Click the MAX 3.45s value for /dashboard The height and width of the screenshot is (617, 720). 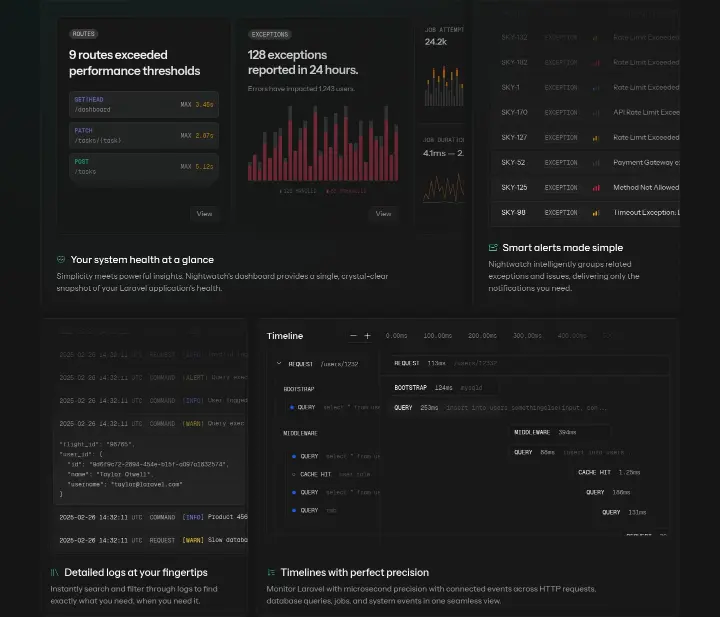pyautogui.click(x=197, y=105)
